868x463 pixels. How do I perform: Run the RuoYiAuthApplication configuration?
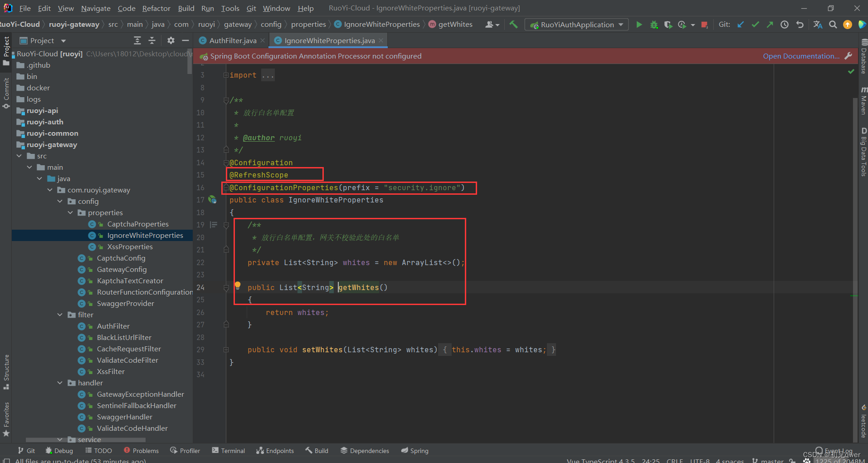639,25
